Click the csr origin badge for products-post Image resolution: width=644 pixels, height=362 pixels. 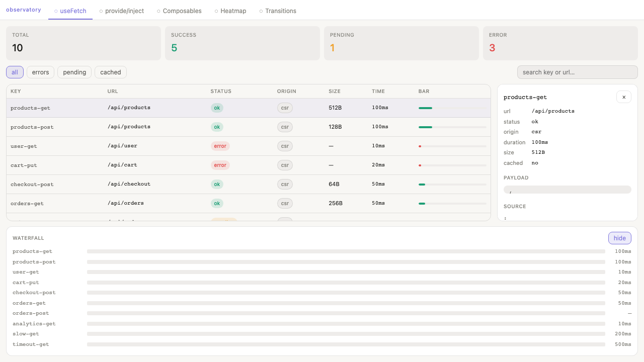[285, 127]
